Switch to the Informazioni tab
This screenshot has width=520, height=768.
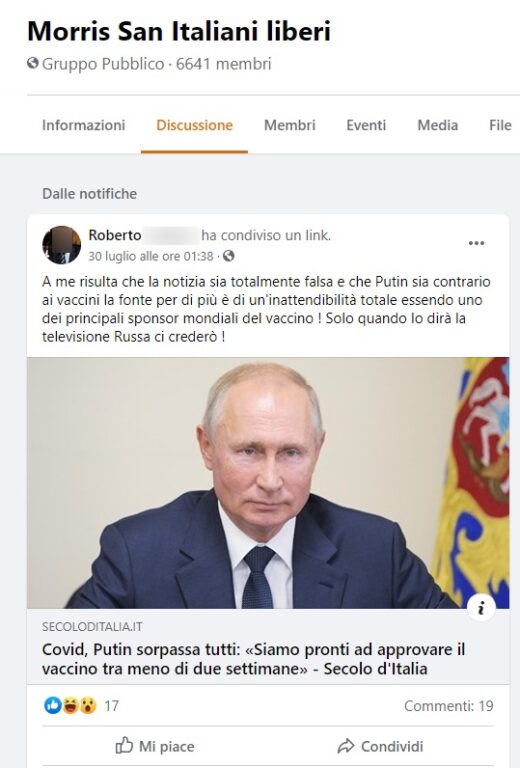coord(84,125)
